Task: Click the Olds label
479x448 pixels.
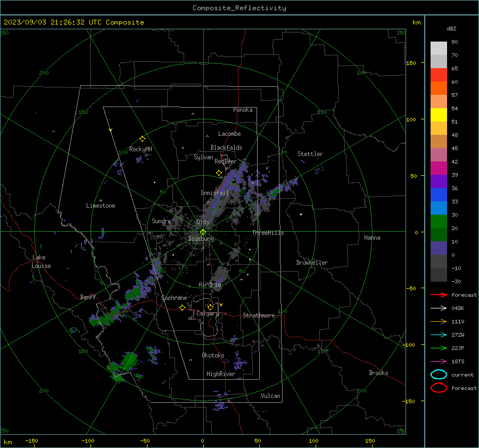Action: point(203,222)
